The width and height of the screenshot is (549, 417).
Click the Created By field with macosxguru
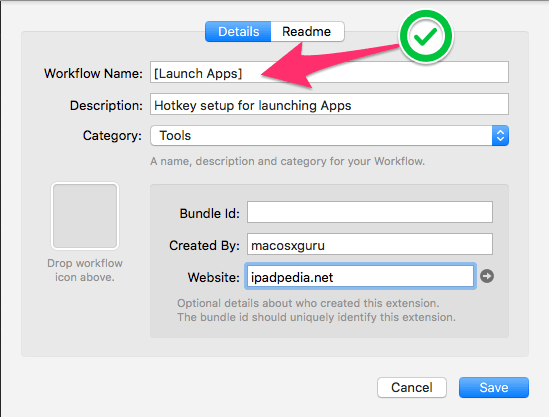(370, 244)
